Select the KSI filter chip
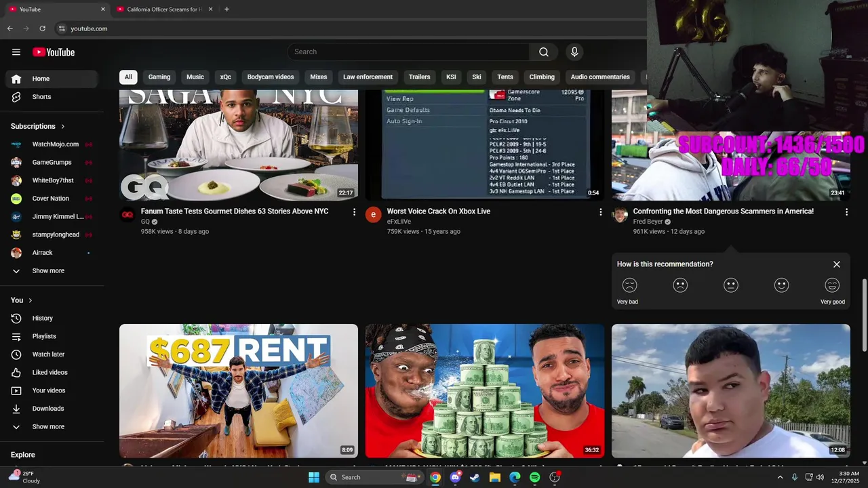 tap(451, 77)
